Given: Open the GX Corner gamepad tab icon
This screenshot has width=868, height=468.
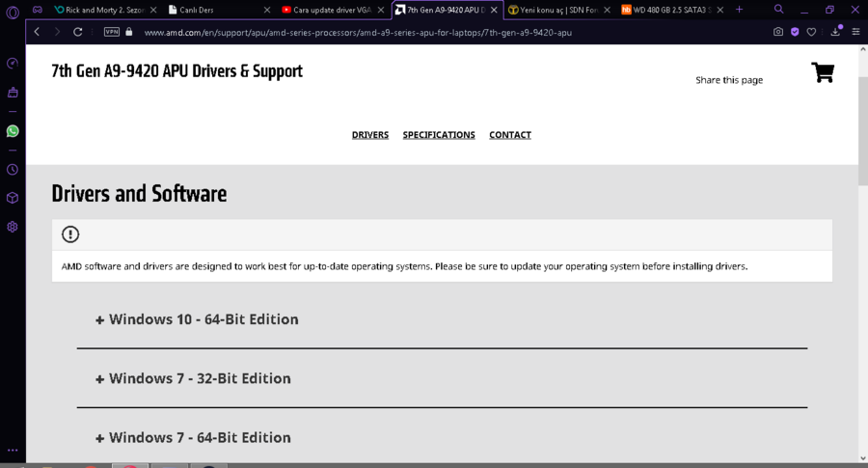Looking at the screenshot, I should point(37,10).
